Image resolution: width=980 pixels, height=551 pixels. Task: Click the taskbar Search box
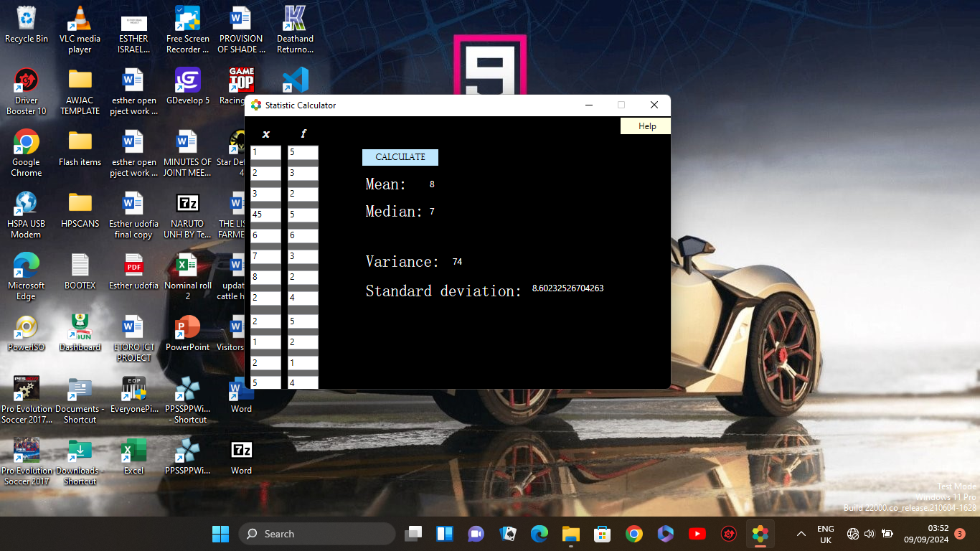click(319, 534)
